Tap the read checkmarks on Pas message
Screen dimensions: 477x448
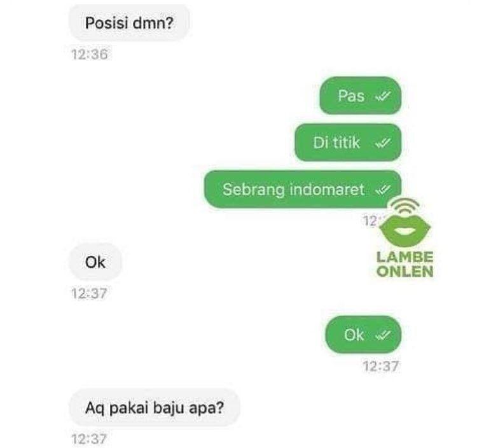[383, 96]
